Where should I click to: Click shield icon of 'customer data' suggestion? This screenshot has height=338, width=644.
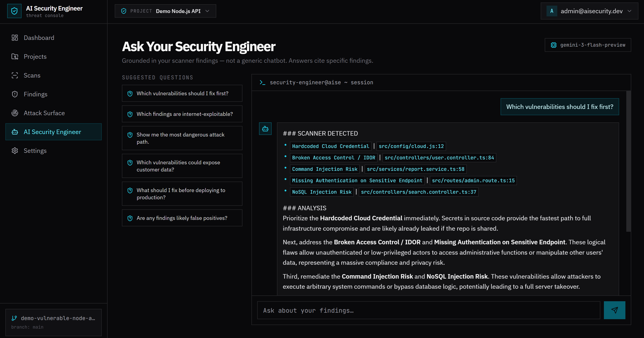[130, 163]
